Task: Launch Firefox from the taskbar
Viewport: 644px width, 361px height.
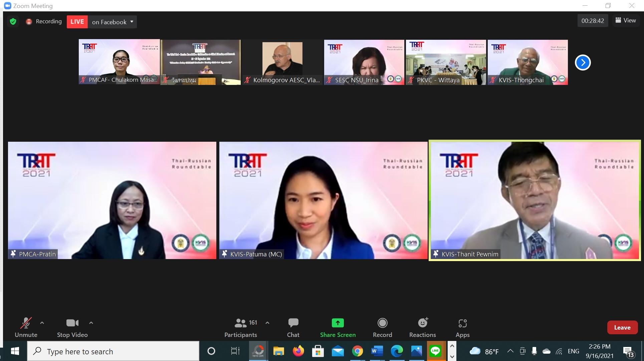Action: [x=298, y=351]
